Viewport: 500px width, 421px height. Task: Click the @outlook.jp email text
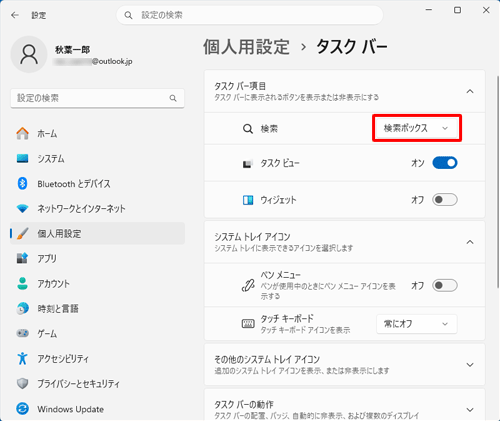click(112, 62)
